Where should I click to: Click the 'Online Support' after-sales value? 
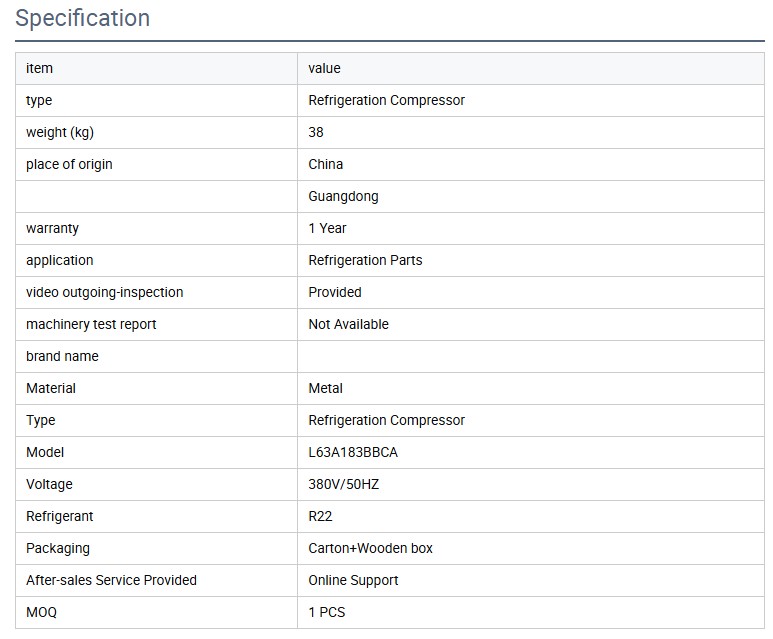(353, 580)
